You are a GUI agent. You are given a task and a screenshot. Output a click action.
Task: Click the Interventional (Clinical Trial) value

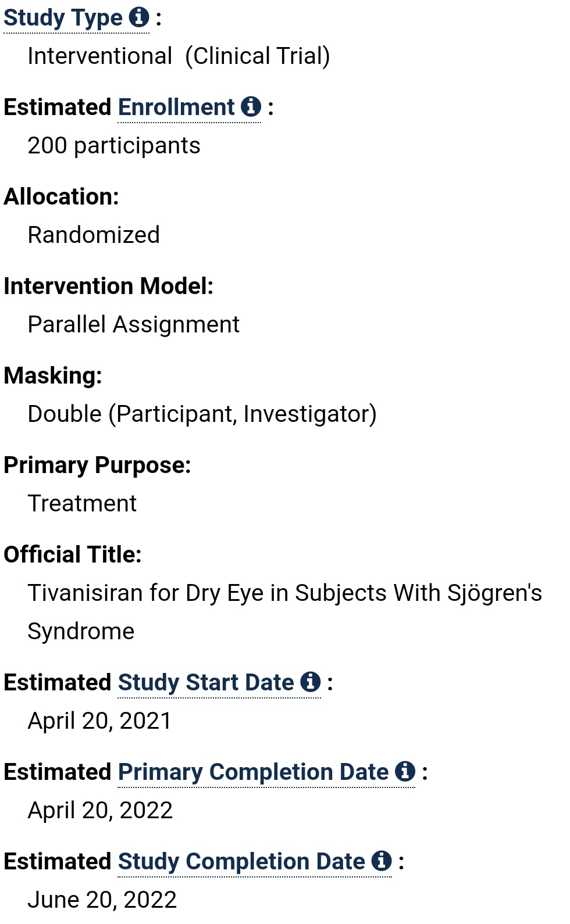click(179, 56)
